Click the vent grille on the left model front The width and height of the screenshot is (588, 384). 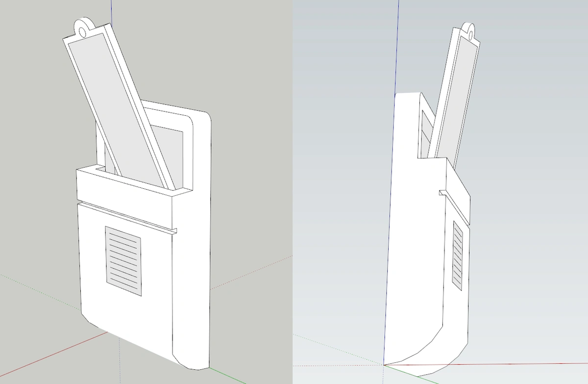coord(123,261)
